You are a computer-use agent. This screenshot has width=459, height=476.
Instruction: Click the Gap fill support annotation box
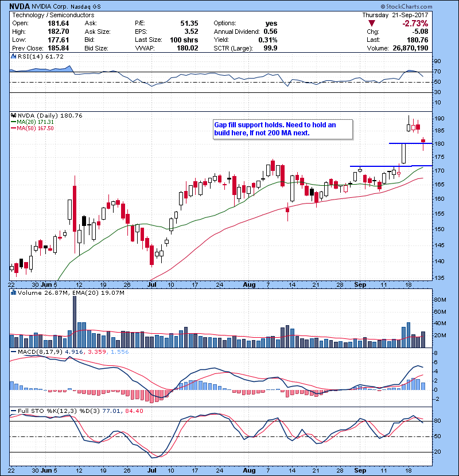[x=283, y=129]
